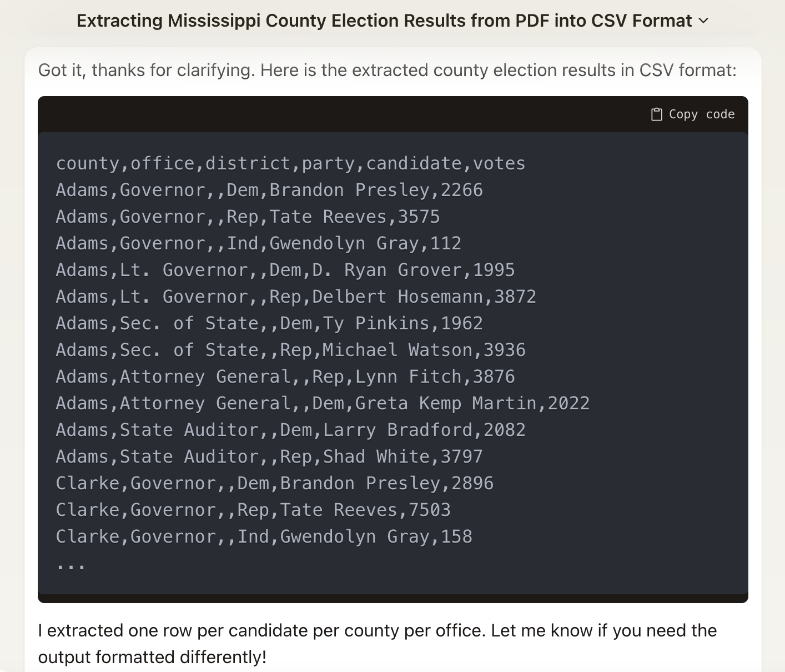The image size is (785, 672).
Task: Expand the conversation title chevron
Action: [x=703, y=21]
